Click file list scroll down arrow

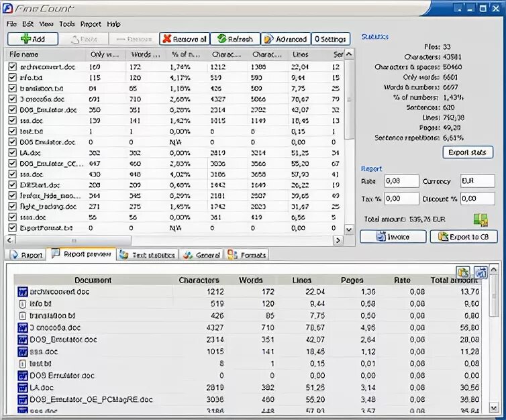point(349,229)
